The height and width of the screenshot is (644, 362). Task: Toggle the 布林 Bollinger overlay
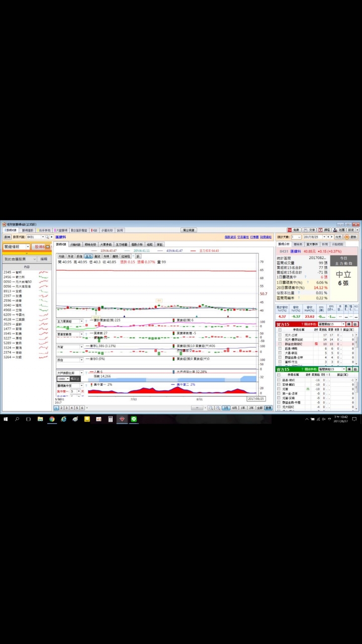click(x=106, y=256)
